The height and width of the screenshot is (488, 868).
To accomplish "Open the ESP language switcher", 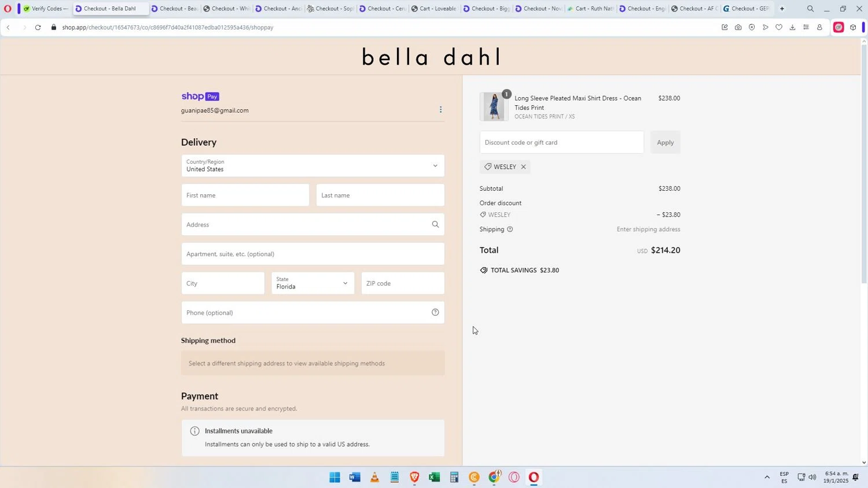I will [784, 477].
